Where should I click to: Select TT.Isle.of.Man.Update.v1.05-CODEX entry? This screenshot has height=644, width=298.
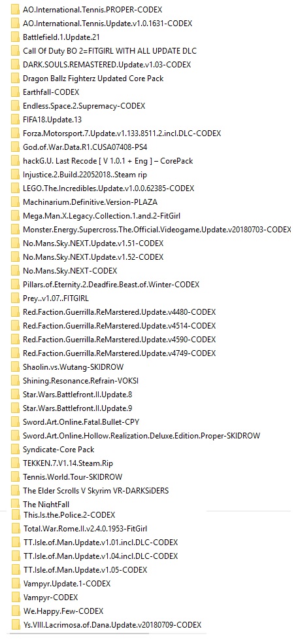[x=85, y=569]
